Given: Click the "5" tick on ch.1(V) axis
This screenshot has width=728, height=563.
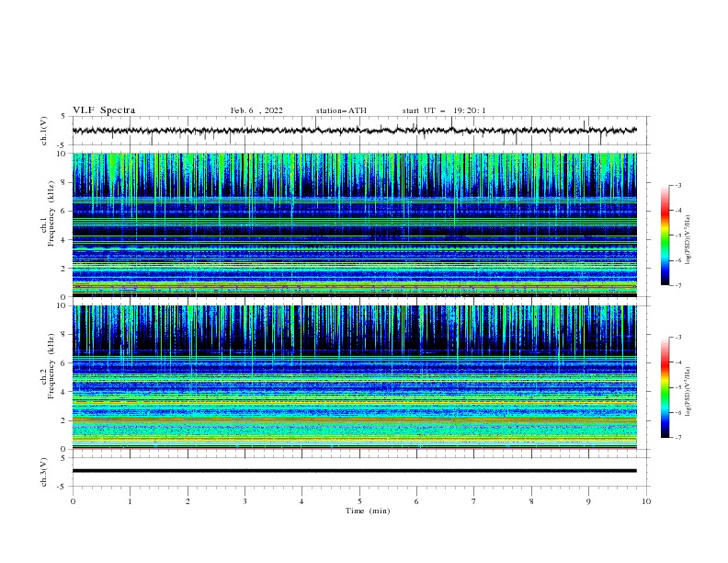Looking at the screenshot, I should pyautogui.click(x=63, y=116).
